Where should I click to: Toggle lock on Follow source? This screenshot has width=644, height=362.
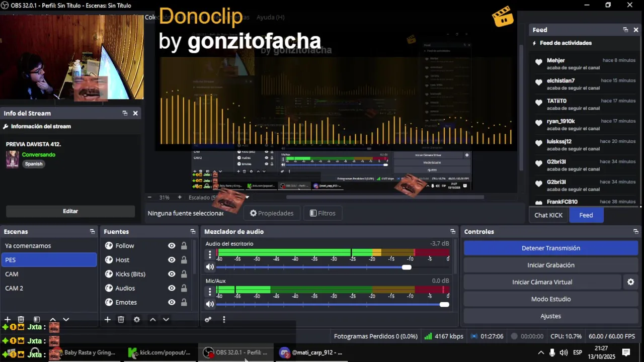[x=184, y=246]
